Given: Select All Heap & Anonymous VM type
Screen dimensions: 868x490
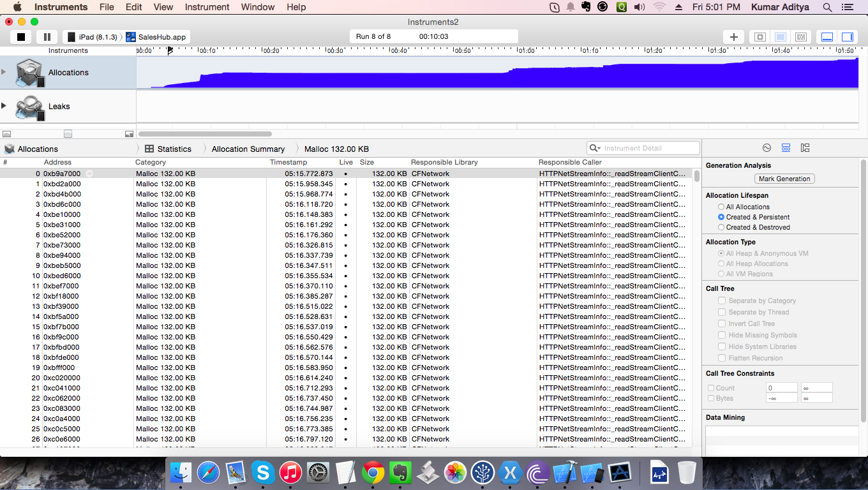Looking at the screenshot, I should 763,253.
